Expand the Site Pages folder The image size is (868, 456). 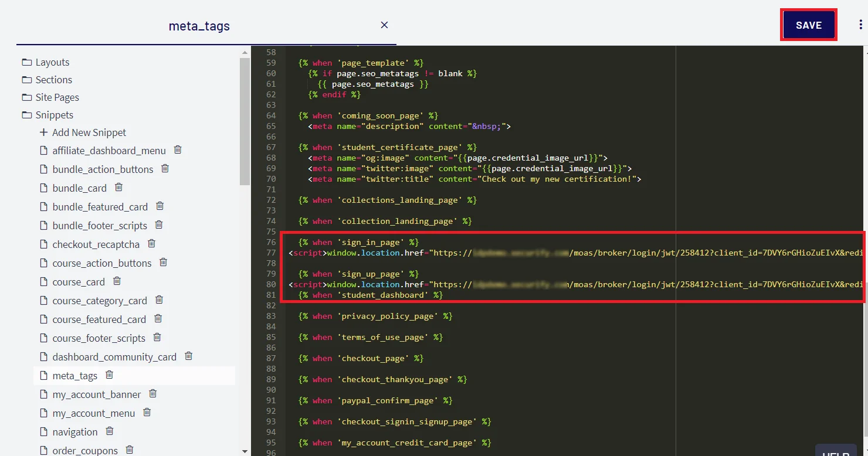(56, 97)
